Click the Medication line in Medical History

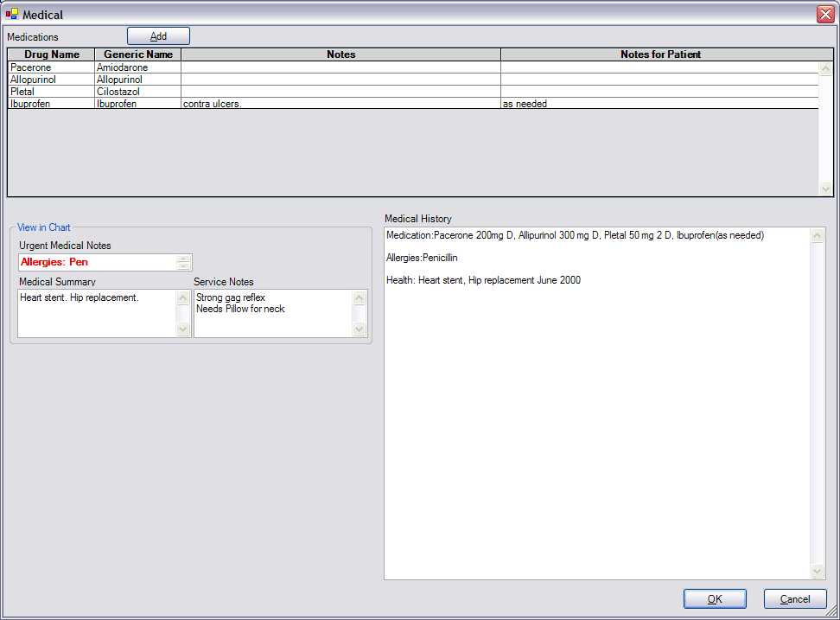[x=575, y=235]
